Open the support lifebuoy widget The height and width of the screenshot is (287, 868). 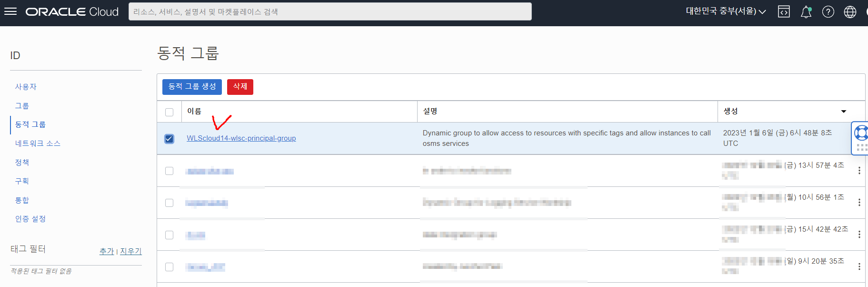pos(861,133)
